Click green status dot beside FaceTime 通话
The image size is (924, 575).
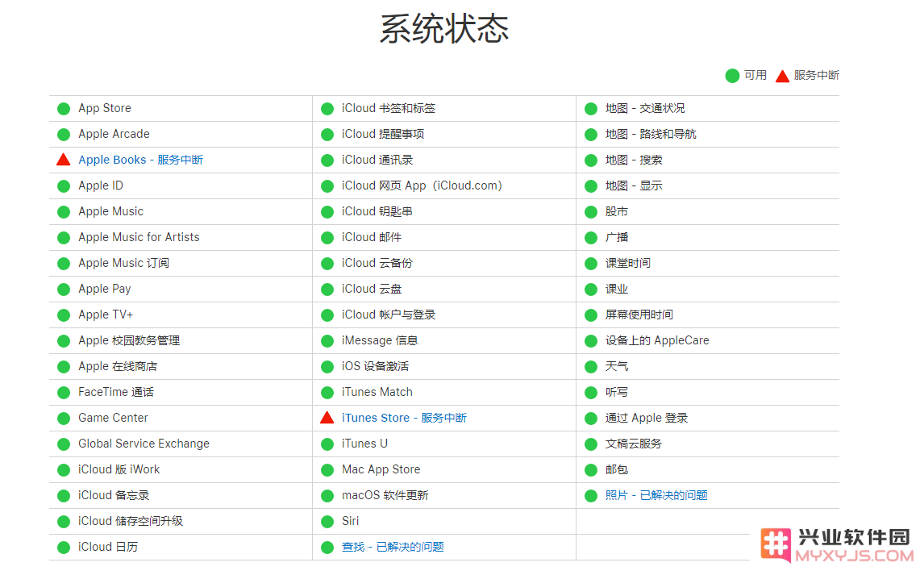coord(64,393)
